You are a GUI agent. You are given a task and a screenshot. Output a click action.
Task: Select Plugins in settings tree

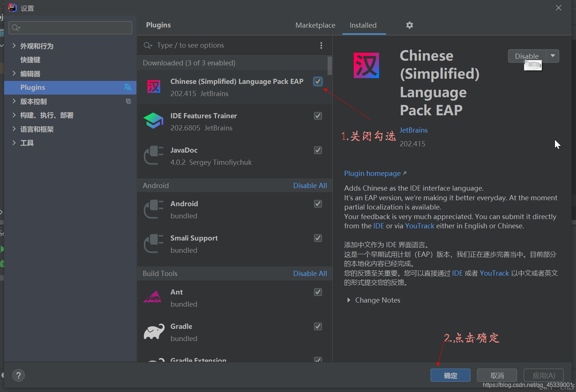pyautogui.click(x=70, y=88)
